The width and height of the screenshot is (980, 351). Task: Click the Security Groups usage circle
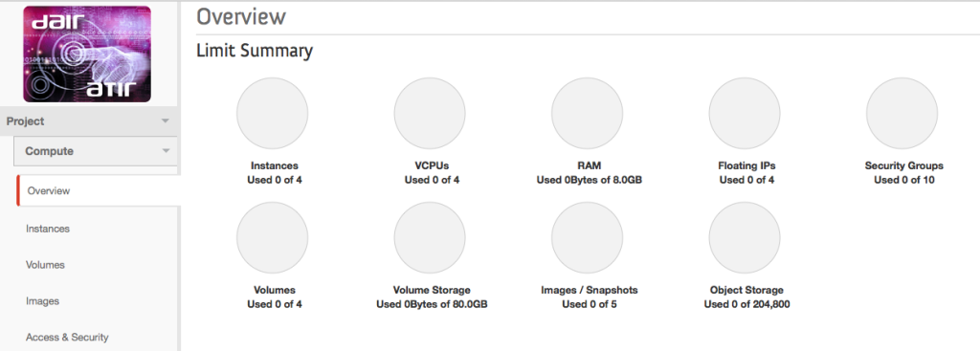(x=902, y=113)
